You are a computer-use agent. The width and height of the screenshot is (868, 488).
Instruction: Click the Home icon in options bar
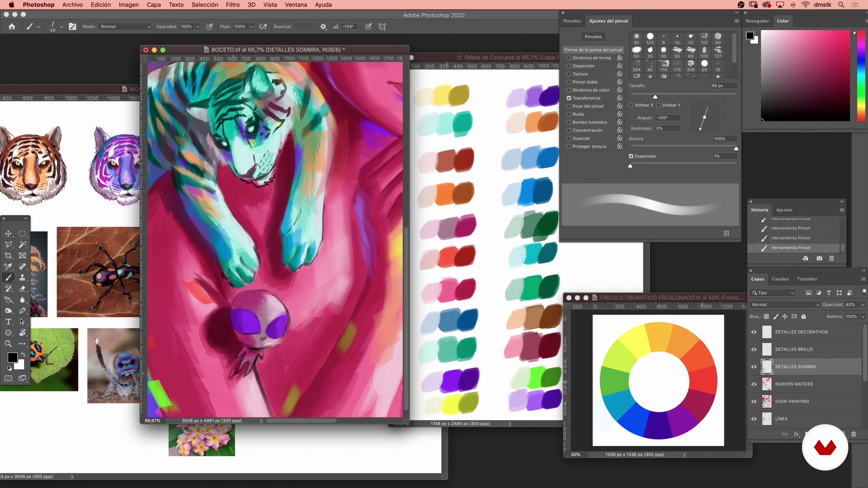pyautogui.click(x=12, y=27)
